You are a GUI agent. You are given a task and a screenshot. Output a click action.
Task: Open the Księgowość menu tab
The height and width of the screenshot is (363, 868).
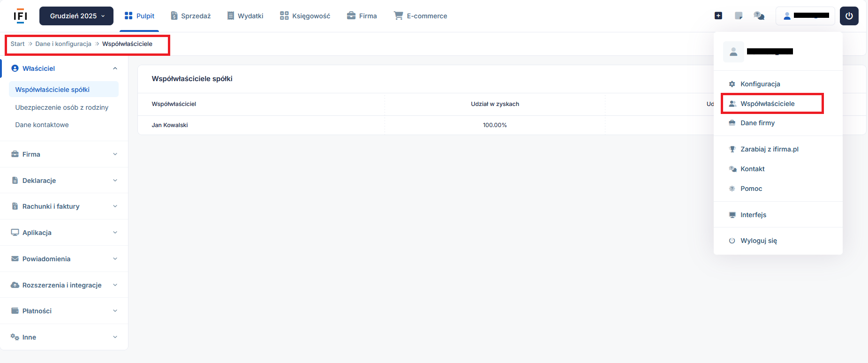(x=305, y=16)
